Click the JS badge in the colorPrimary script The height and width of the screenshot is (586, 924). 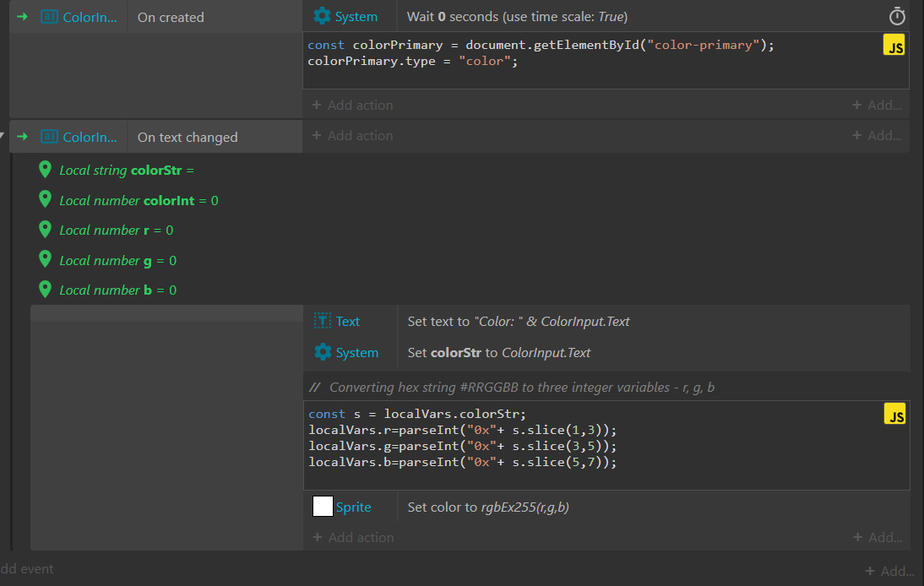(894, 46)
